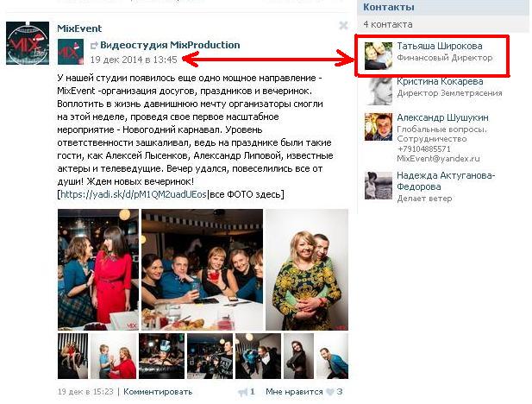
Task: Click the Мне нравится label
Action: [294, 392]
